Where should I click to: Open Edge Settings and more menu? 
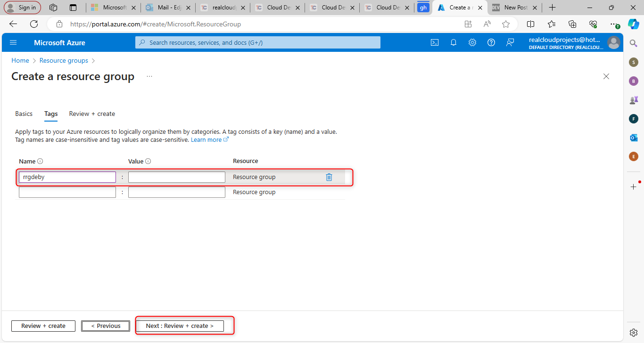tap(613, 24)
